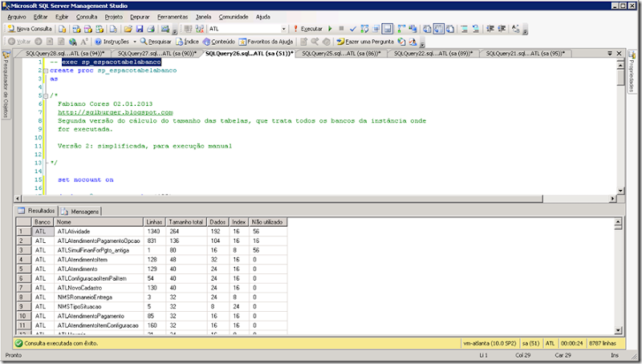The image size is (642, 364).
Task: Expand the Instruções dropdown arrow
Action: pyautogui.click(x=135, y=42)
